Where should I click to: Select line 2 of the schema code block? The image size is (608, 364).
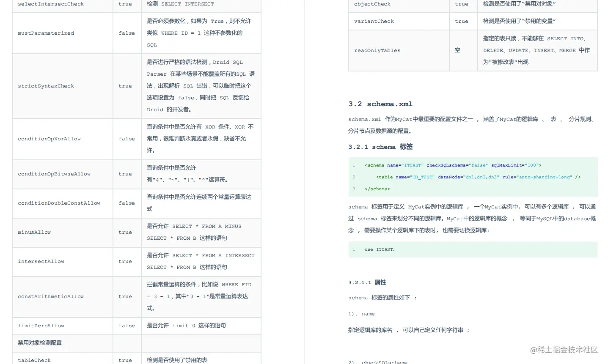[477, 177]
